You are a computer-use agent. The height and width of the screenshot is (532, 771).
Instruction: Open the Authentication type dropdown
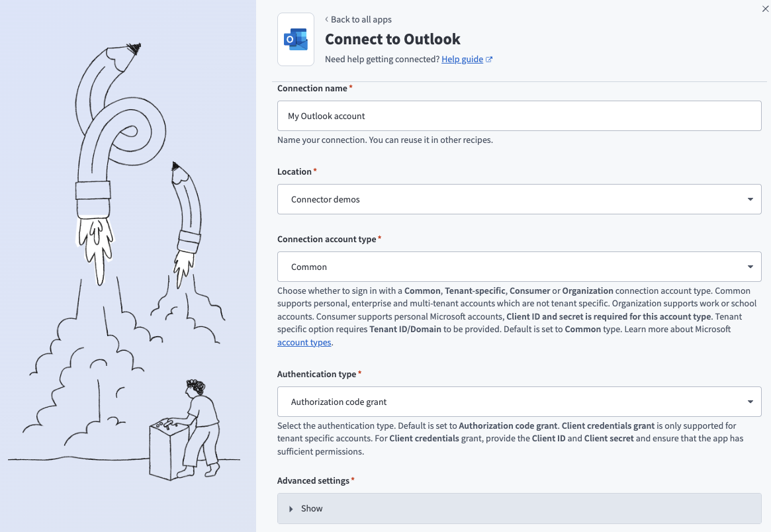point(520,401)
